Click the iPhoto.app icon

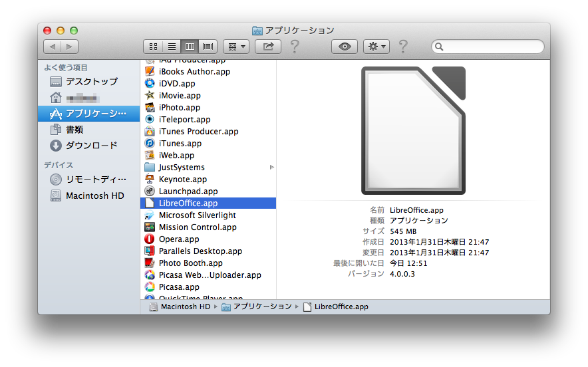tap(150, 107)
